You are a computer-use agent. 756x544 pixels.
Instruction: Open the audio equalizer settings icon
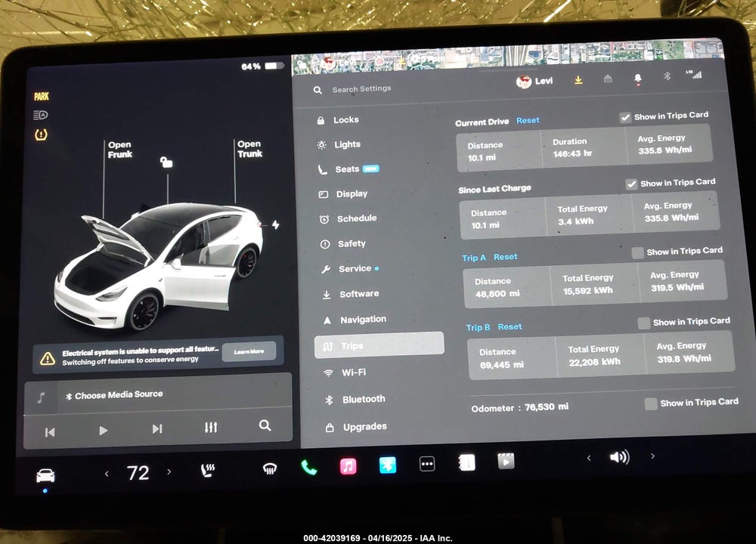211,427
